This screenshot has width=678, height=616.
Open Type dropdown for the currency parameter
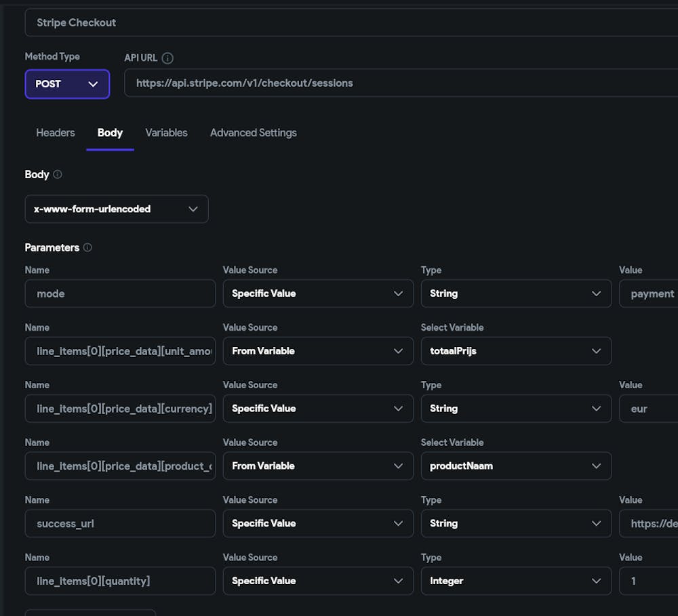[x=516, y=409]
